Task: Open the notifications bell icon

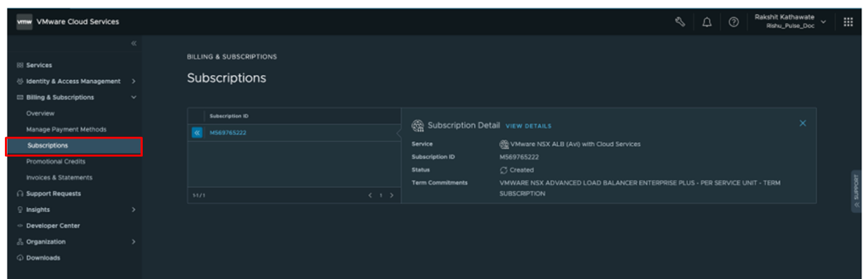Action: click(707, 22)
